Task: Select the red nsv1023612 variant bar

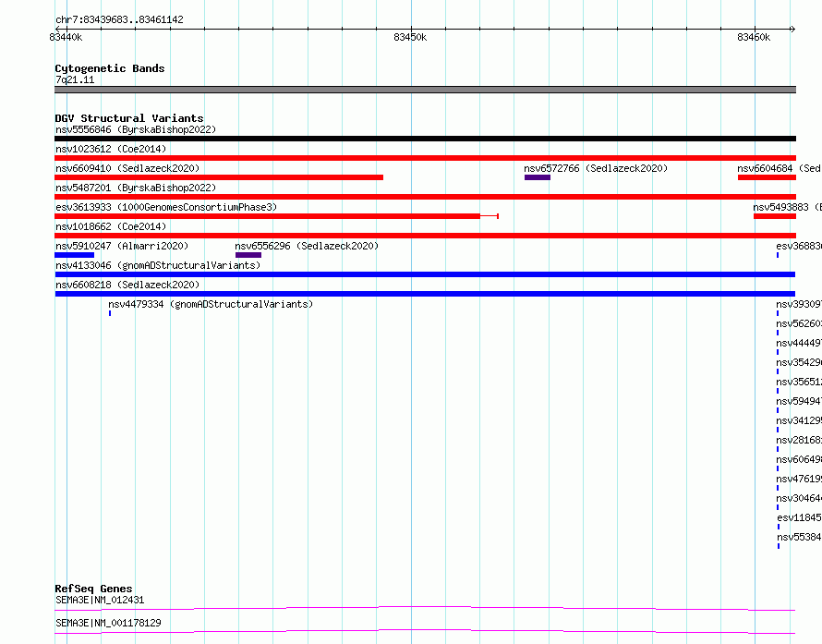Action: (425, 158)
